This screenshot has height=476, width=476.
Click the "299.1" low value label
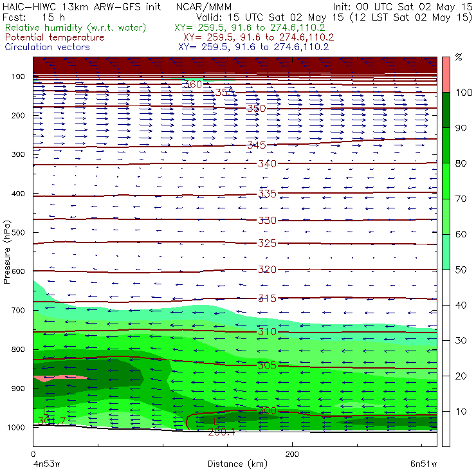pyautogui.click(x=221, y=432)
